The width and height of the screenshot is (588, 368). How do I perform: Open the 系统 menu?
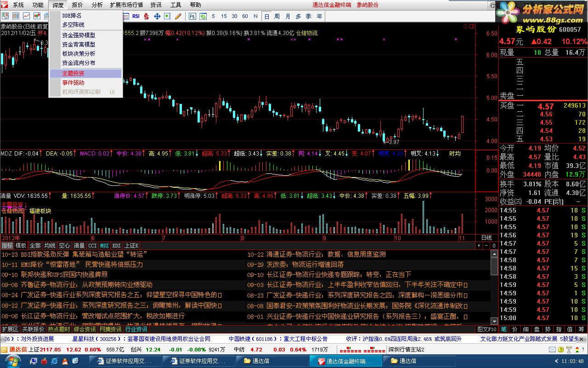(x=18, y=5)
